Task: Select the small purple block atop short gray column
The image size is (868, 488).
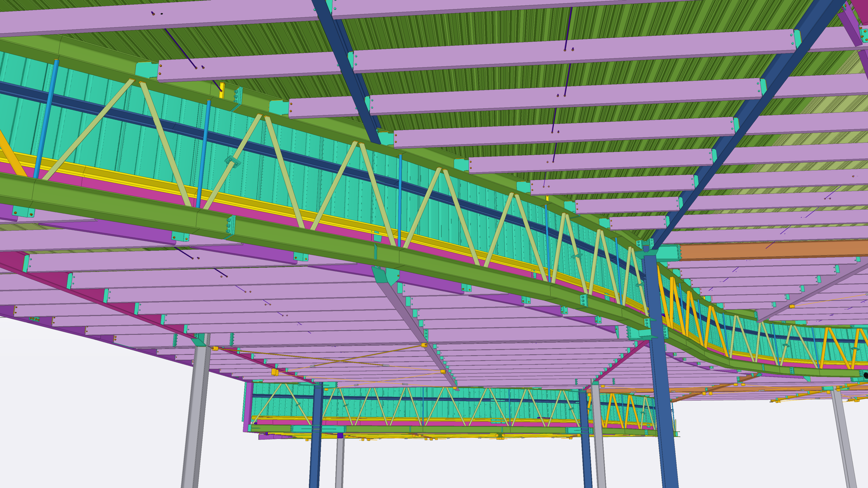Action: pos(340,435)
